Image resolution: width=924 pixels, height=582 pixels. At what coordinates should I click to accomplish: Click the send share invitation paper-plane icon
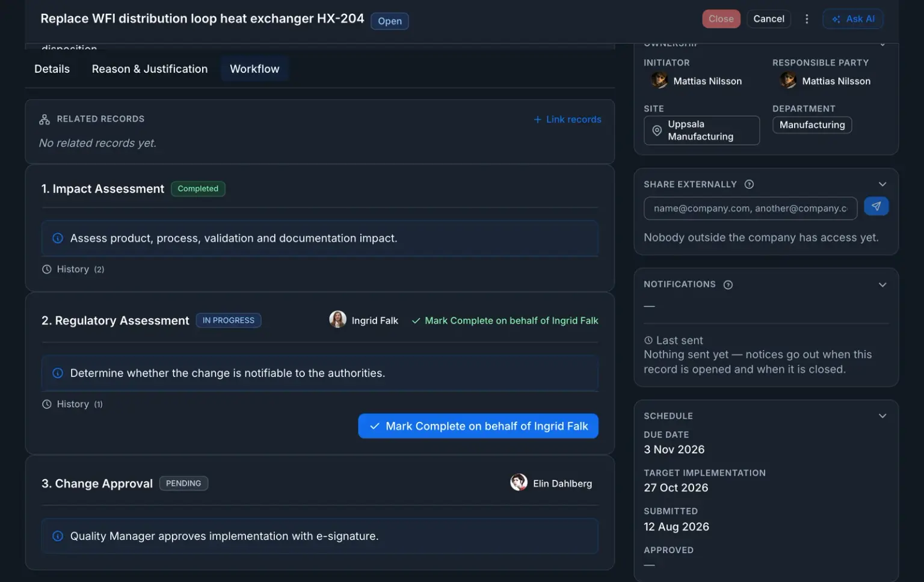coord(876,206)
